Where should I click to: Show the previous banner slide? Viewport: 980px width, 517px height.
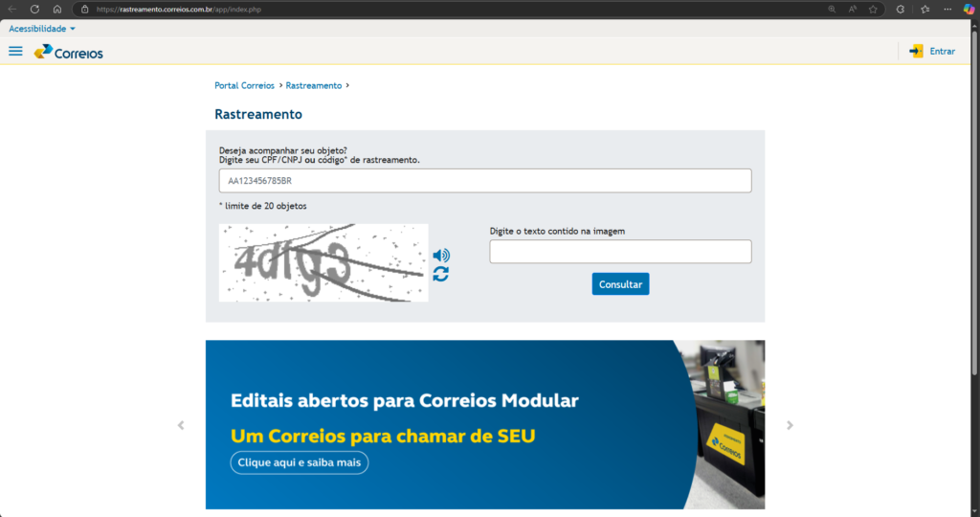(181, 425)
